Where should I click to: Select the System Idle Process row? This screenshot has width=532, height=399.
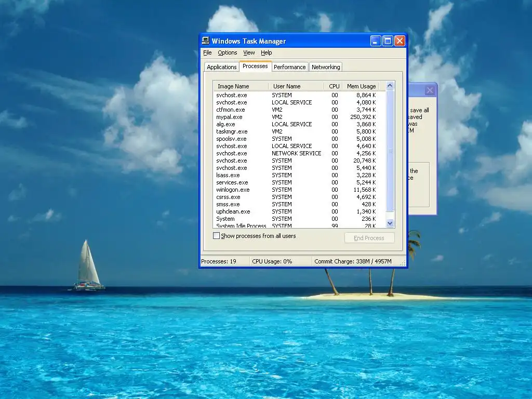click(x=300, y=225)
